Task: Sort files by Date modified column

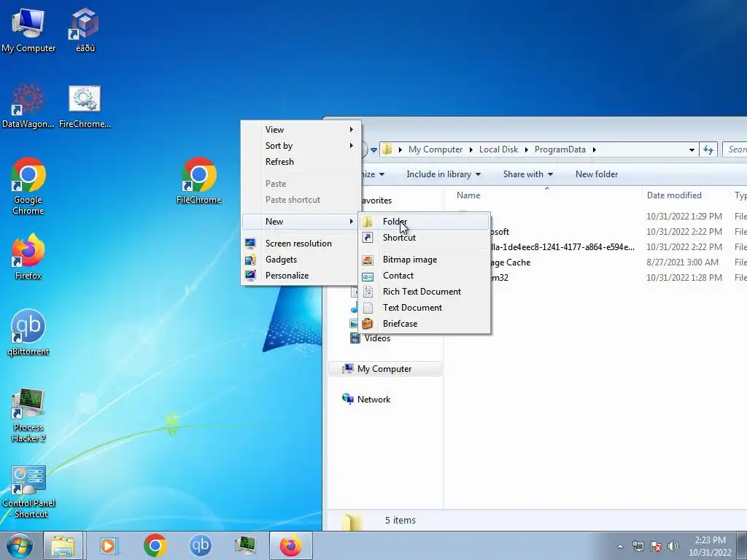Action: coord(686,195)
